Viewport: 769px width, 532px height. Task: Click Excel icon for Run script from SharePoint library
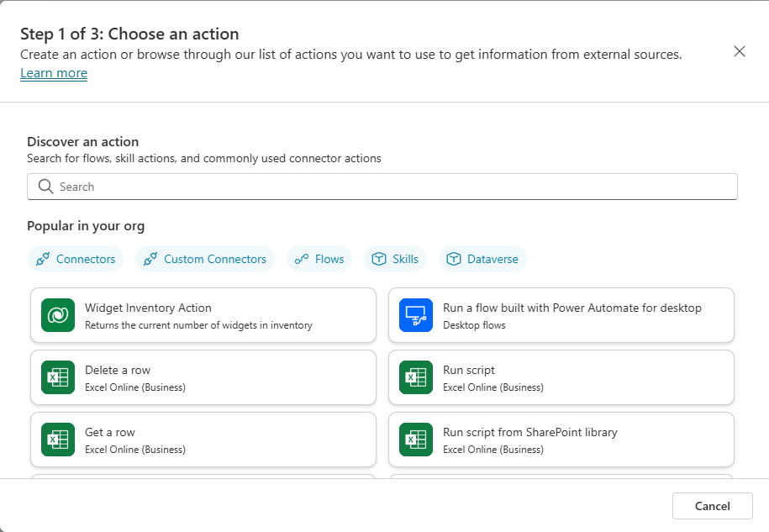point(416,440)
